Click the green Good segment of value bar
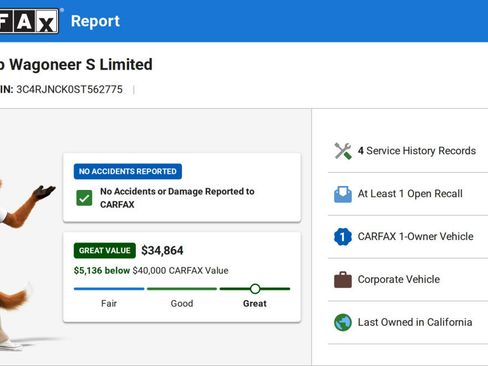The image size is (488, 366). pos(182,289)
